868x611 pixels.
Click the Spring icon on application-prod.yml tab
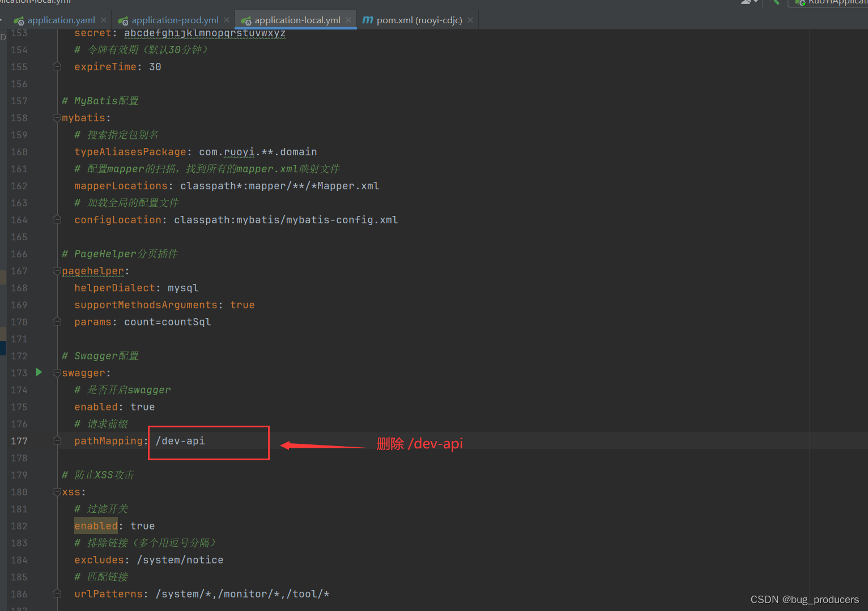[123, 21]
